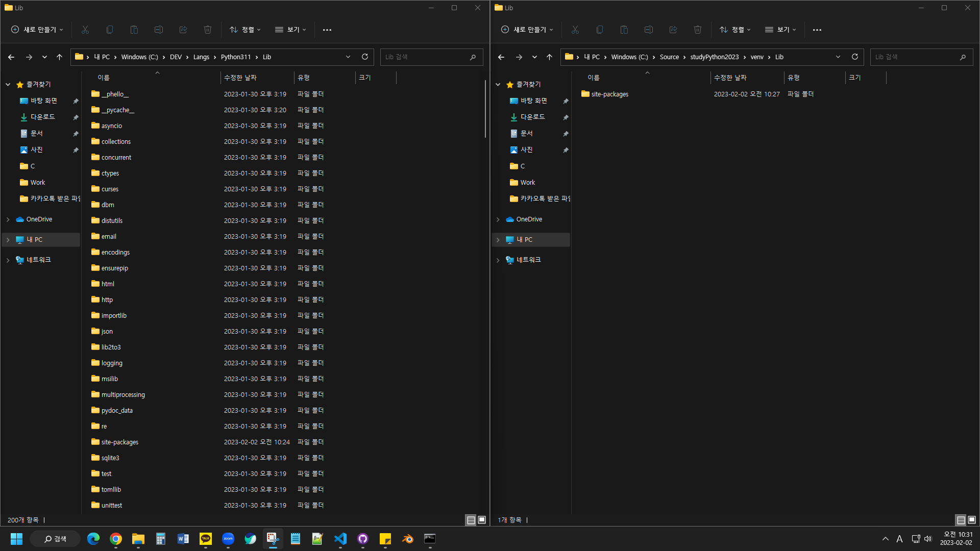
Task: Switch right window to details view icon
Action: pyautogui.click(x=961, y=520)
